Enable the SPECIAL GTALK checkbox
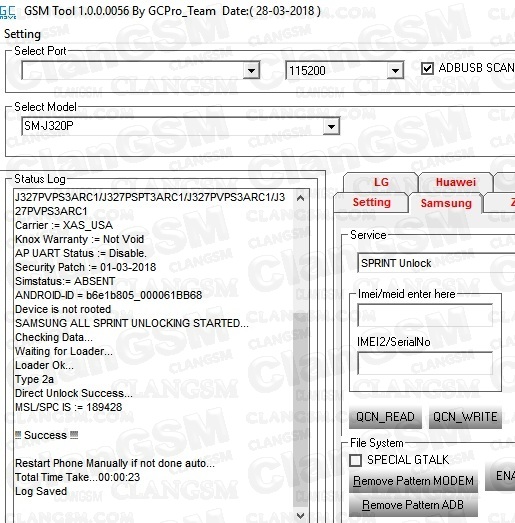The width and height of the screenshot is (515, 523). [x=355, y=461]
